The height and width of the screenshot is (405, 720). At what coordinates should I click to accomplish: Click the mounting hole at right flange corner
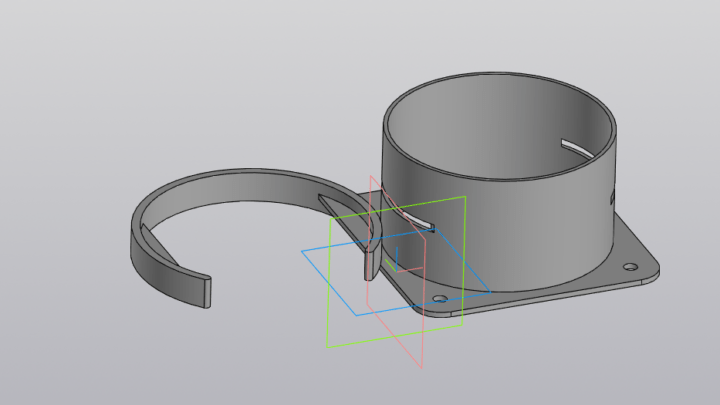pyautogui.click(x=630, y=267)
